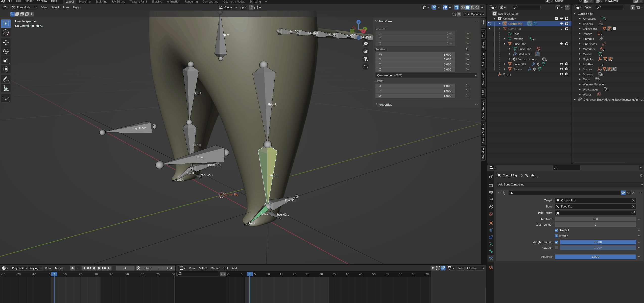Click the IK Iterations value field
The width and height of the screenshot is (644, 303).
tap(595, 219)
